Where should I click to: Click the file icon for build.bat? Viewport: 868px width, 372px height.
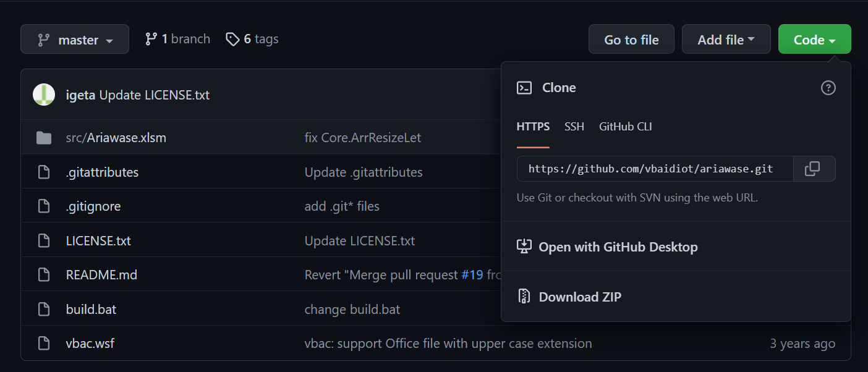[44, 309]
